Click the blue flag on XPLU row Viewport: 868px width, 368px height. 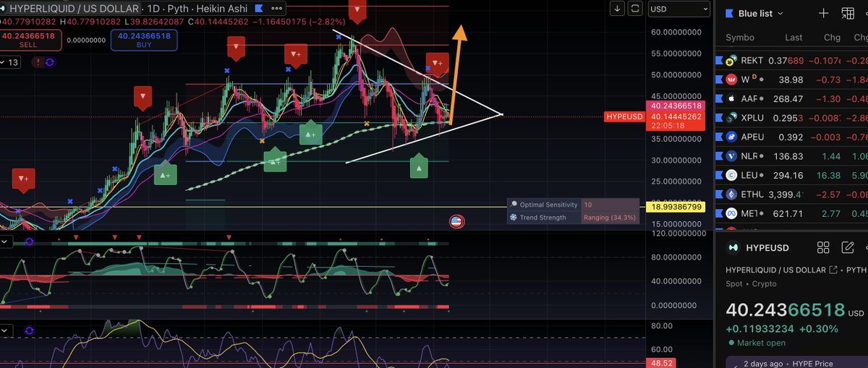tap(719, 117)
